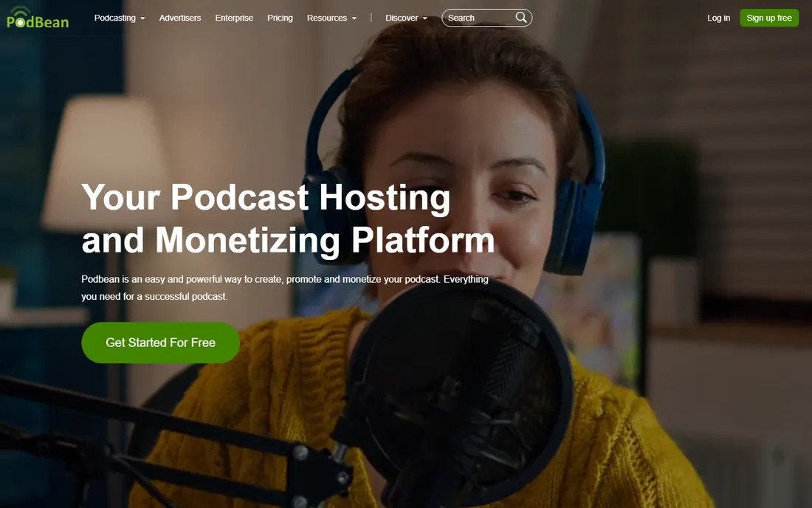
Task: Click the Sign up free button
Action: pyautogui.click(x=769, y=18)
